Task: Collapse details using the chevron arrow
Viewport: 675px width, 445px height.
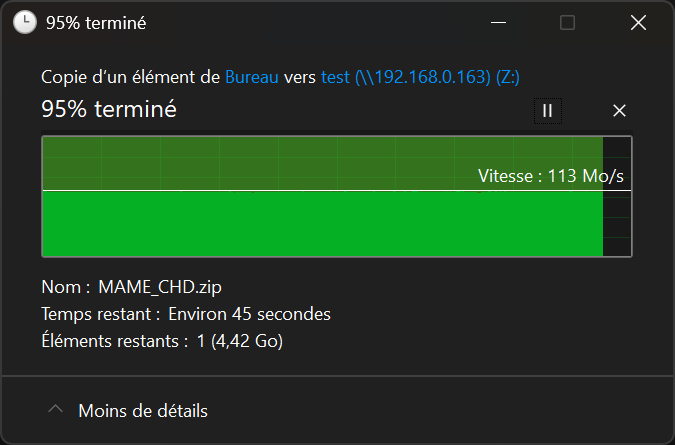Action: tap(57, 410)
